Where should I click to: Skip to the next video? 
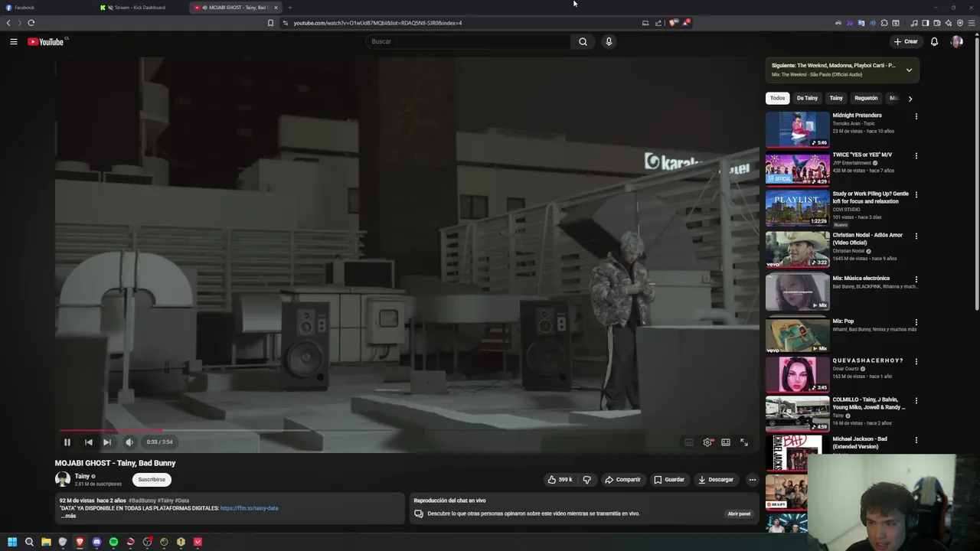pyautogui.click(x=107, y=442)
